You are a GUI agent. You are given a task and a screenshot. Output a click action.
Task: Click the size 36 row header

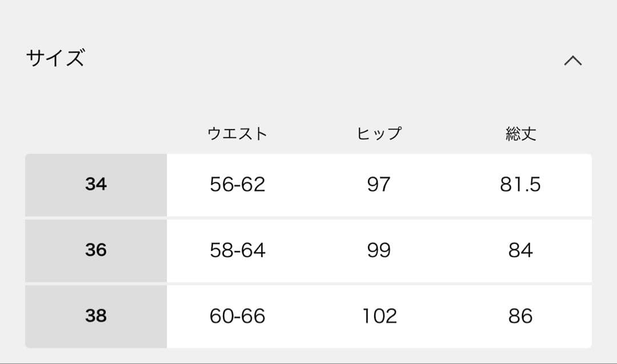pos(96,250)
